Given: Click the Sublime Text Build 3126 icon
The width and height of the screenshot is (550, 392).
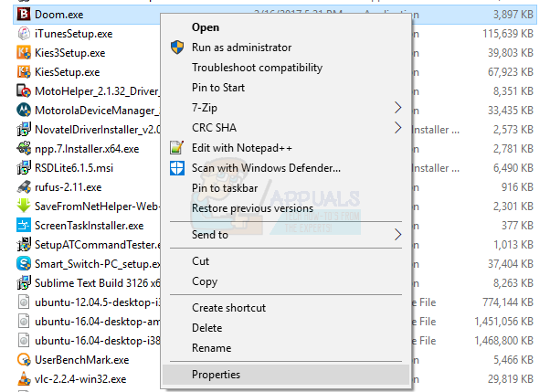Looking at the screenshot, I should click(x=24, y=283).
